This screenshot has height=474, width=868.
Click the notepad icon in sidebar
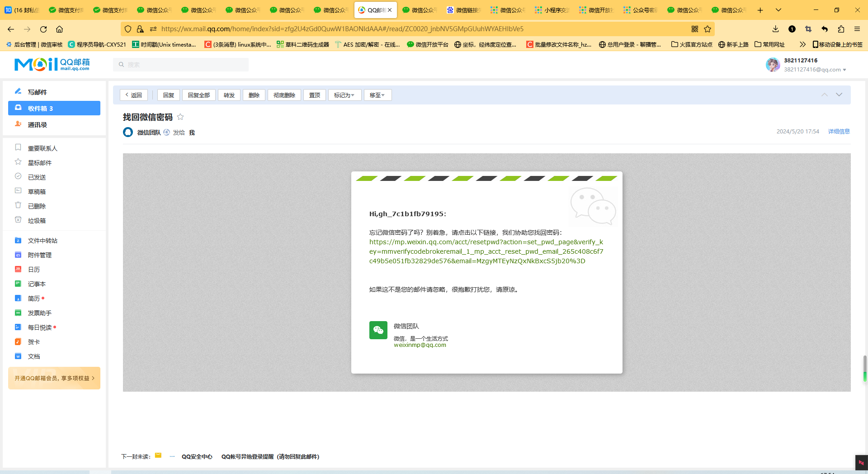tap(18, 284)
